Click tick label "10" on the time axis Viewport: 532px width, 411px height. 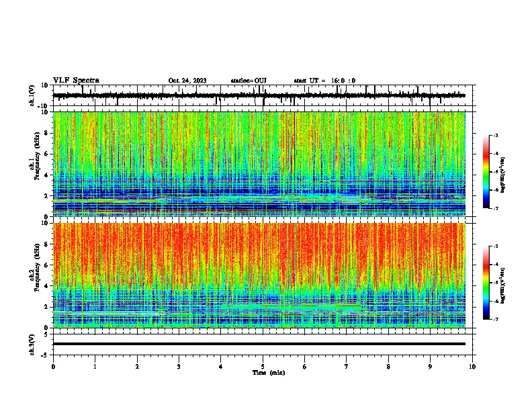[x=472, y=367]
